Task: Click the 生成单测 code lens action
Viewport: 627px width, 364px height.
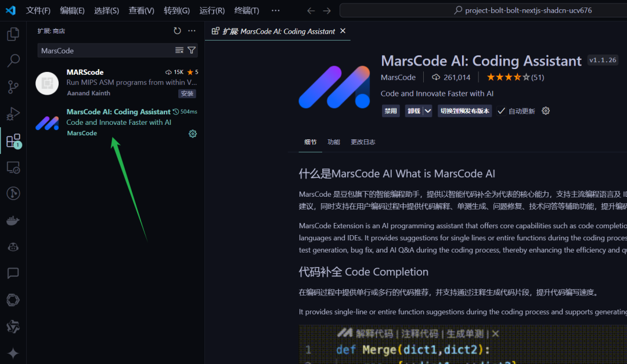Action: [465, 334]
